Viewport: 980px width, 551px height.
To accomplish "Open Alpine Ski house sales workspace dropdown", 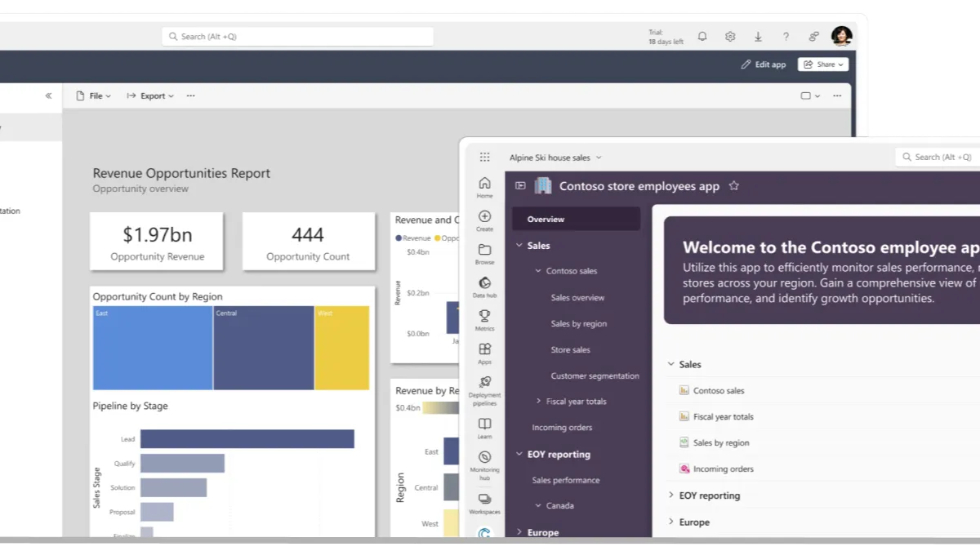I will coord(555,158).
